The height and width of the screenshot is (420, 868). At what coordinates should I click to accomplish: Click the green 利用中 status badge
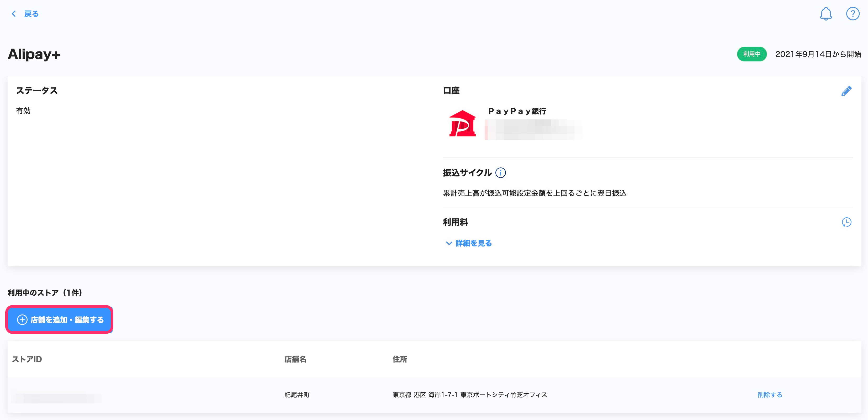751,54
